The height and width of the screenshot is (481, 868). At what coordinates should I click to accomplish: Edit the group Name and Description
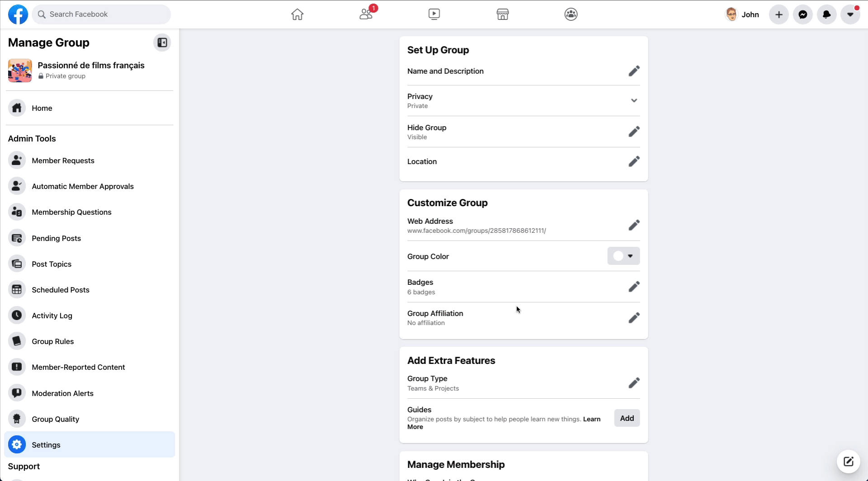[x=634, y=71]
